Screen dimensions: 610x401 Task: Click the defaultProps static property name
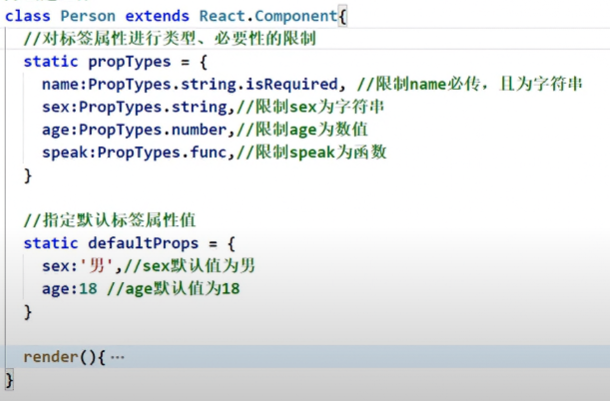[142, 243]
